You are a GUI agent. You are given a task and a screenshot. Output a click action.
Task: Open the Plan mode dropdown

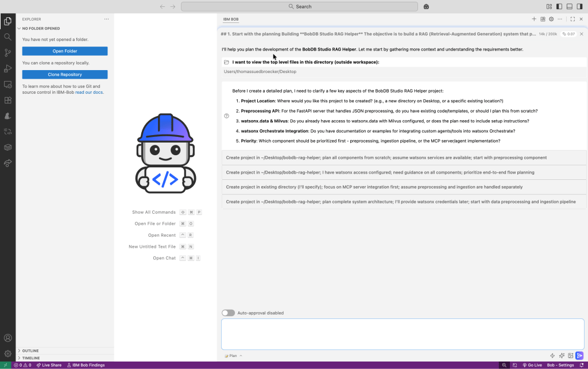233,356
